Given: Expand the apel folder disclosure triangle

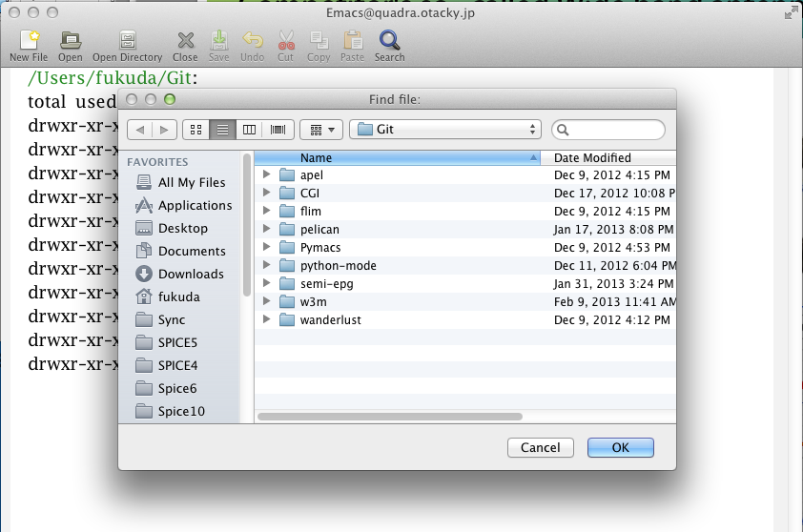Looking at the screenshot, I should (x=266, y=174).
